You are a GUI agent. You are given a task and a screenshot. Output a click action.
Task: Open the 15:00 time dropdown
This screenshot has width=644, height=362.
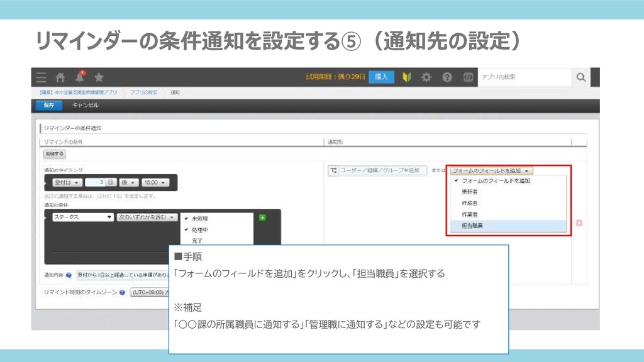[x=155, y=183]
